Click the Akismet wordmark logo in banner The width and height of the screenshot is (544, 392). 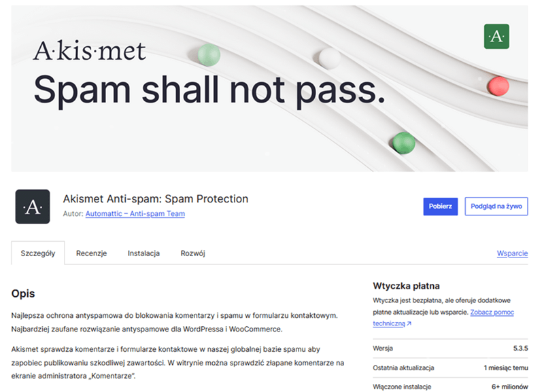90,50
